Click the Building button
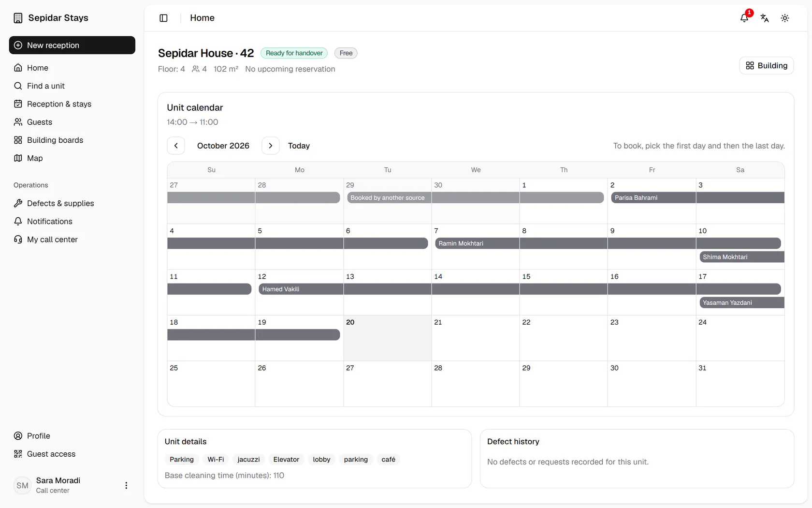This screenshot has height=508, width=812. coord(766,65)
